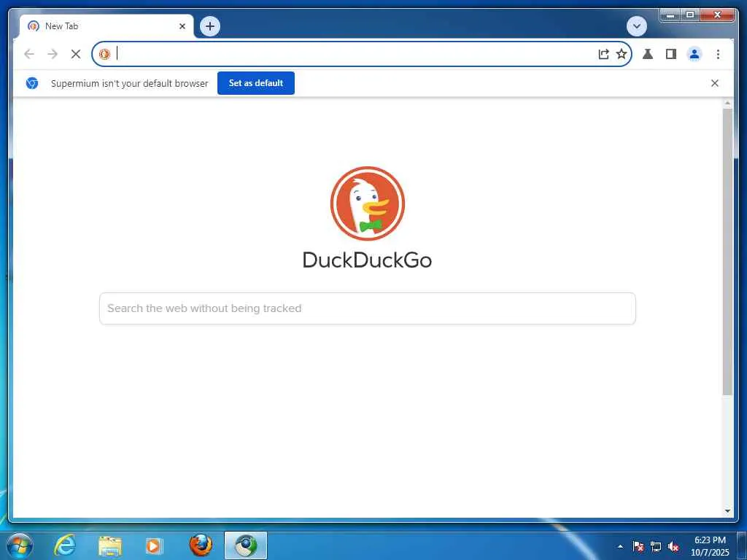Close the New Tab tab
747x560 pixels.
(x=182, y=26)
